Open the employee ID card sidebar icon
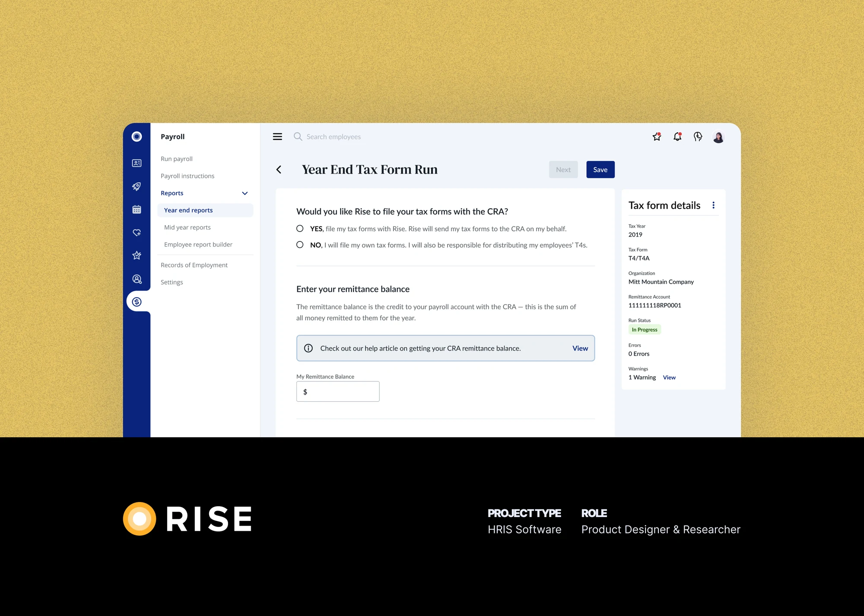 [x=137, y=163]
